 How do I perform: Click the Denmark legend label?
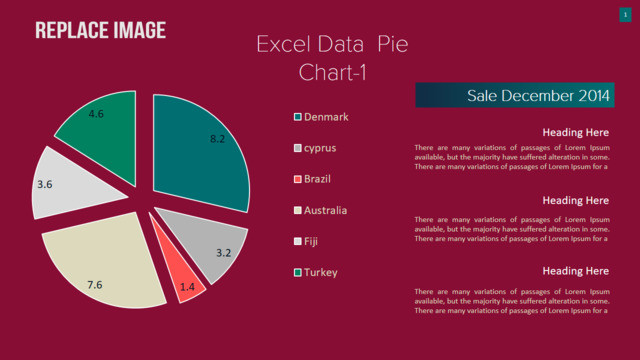pyautogui.click(x=326, y=117)
